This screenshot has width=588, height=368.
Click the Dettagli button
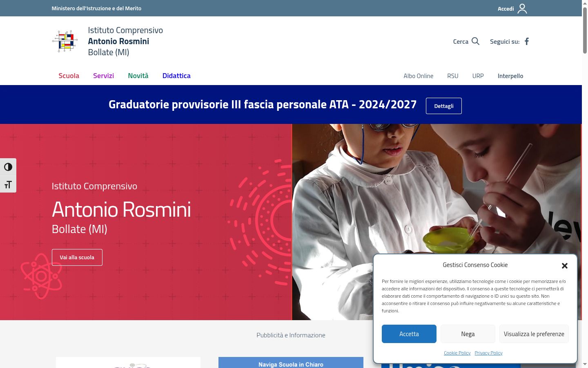(x=444, y=106)
